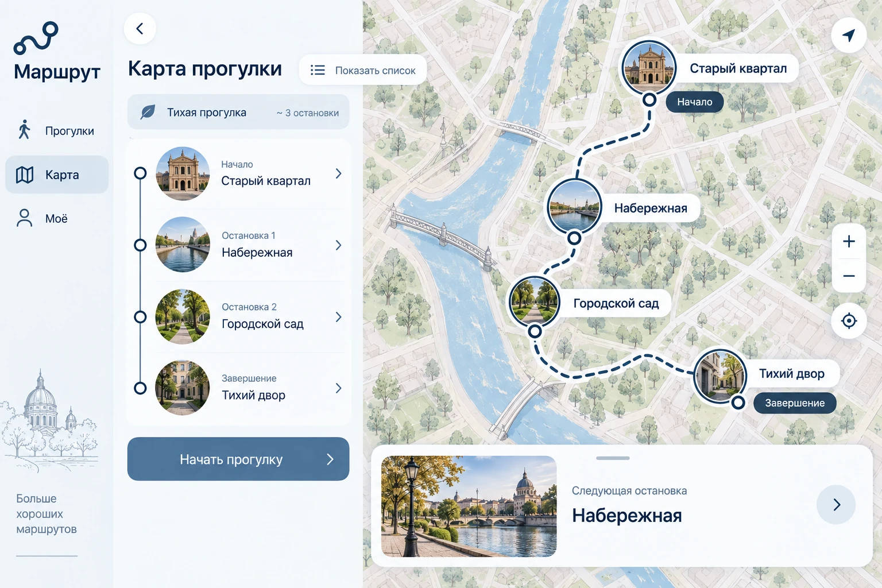Click the Набережная map pin photo
The height and width of the screenshot is (588, 882).
[574, 206]
